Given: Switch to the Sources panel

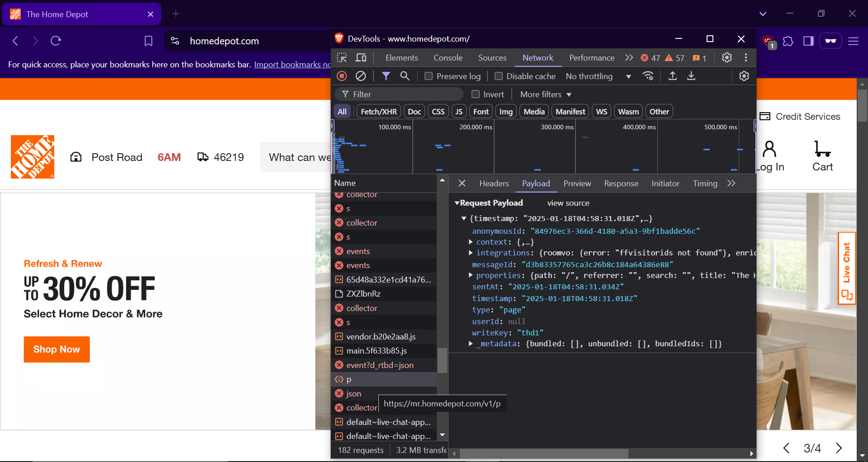Looking at the screenshot, I should 492,58.
